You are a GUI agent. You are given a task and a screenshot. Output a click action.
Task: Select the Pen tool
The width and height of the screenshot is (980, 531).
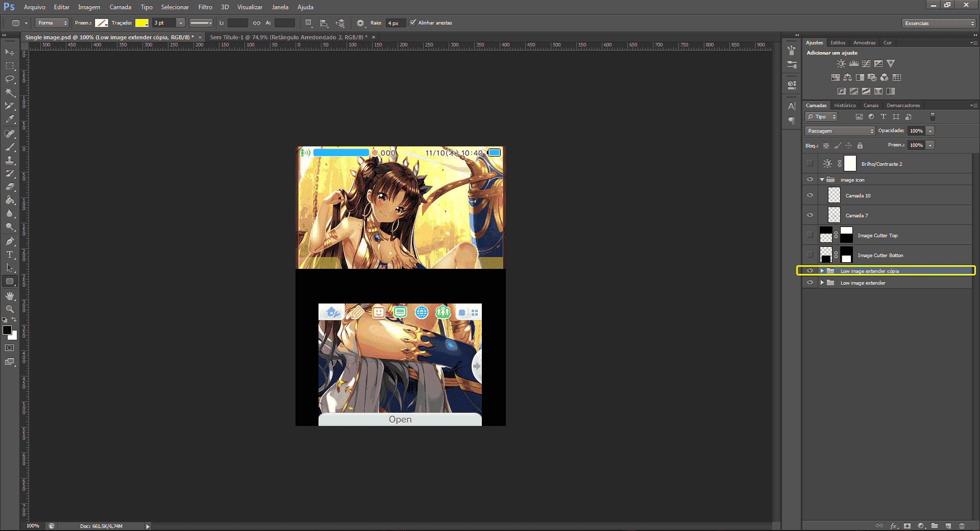pyautogui.click(x=10, y=241)
